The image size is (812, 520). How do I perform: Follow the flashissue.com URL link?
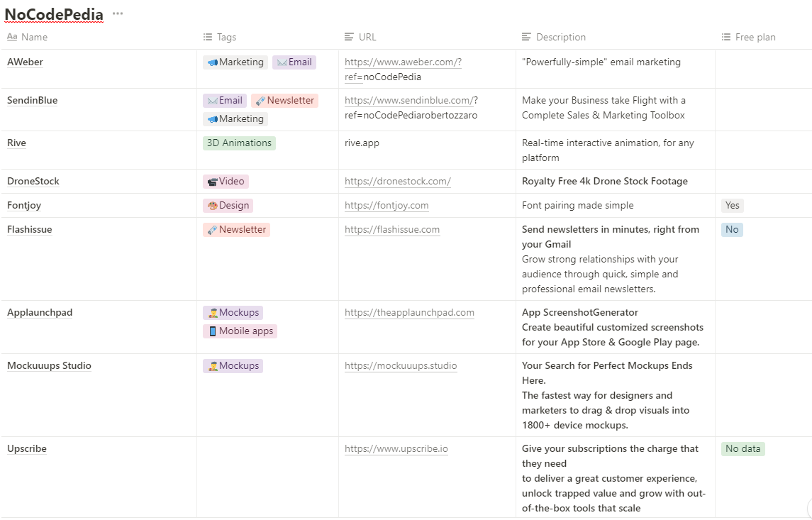tap(392, 229)
